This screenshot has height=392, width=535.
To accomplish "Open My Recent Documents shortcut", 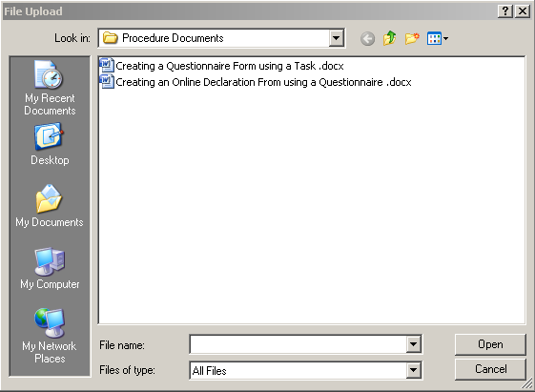I will [50, 88].
